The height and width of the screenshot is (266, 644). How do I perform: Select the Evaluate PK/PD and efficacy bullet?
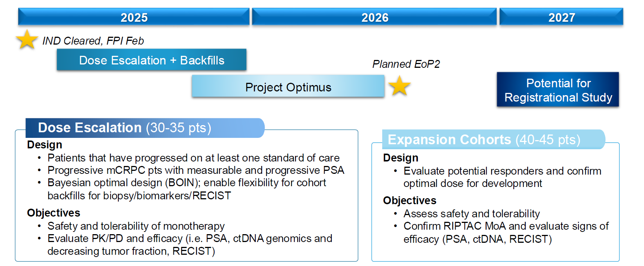tap(189, 245)
